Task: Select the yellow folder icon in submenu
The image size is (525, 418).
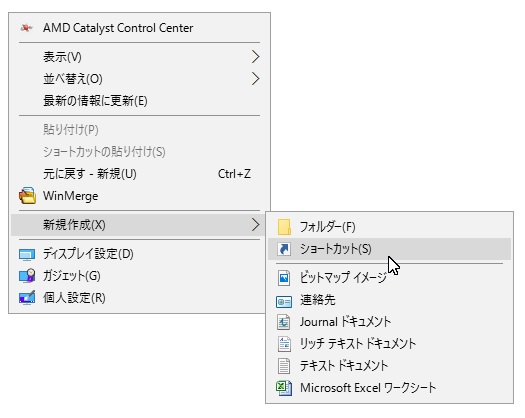Action: (x=284, y=227)
